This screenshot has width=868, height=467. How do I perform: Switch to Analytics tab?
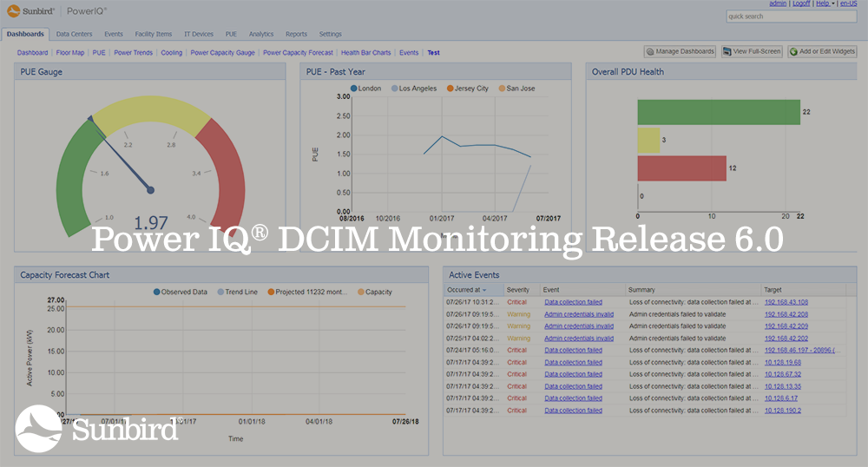(261, 35)
